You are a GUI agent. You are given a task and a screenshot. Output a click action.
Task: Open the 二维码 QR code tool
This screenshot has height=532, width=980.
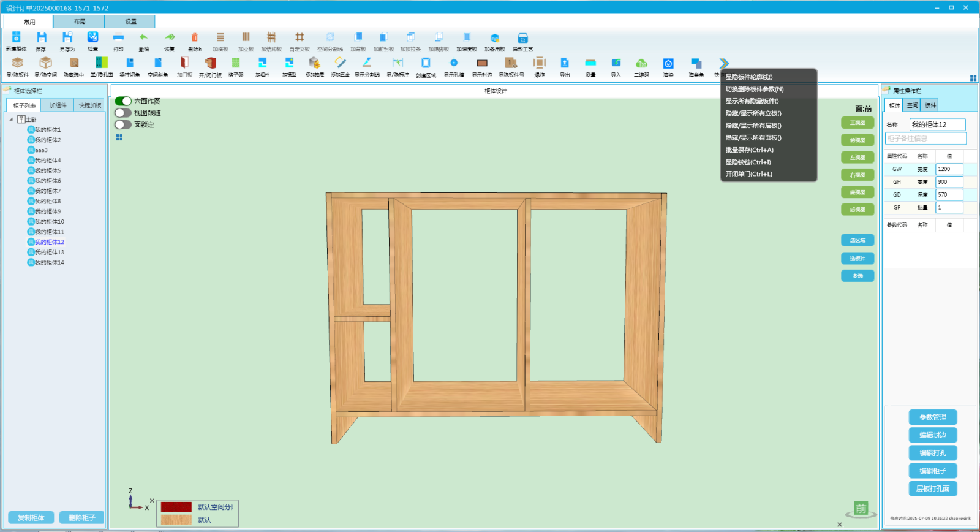641,63
